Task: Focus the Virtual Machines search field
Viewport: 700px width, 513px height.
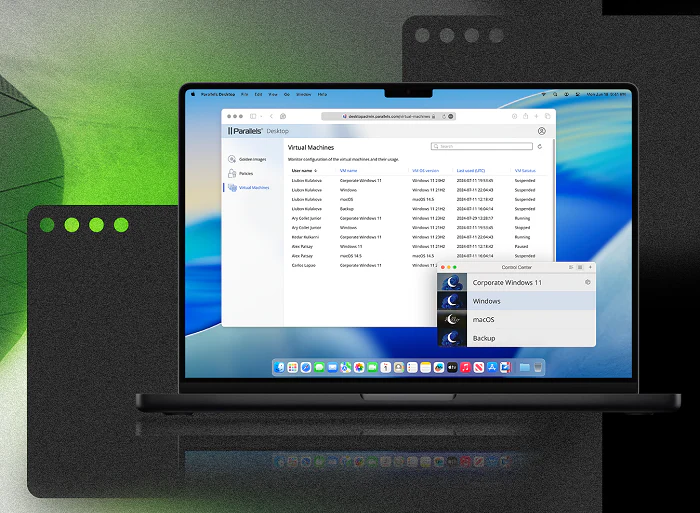Action: pos(482,146)
